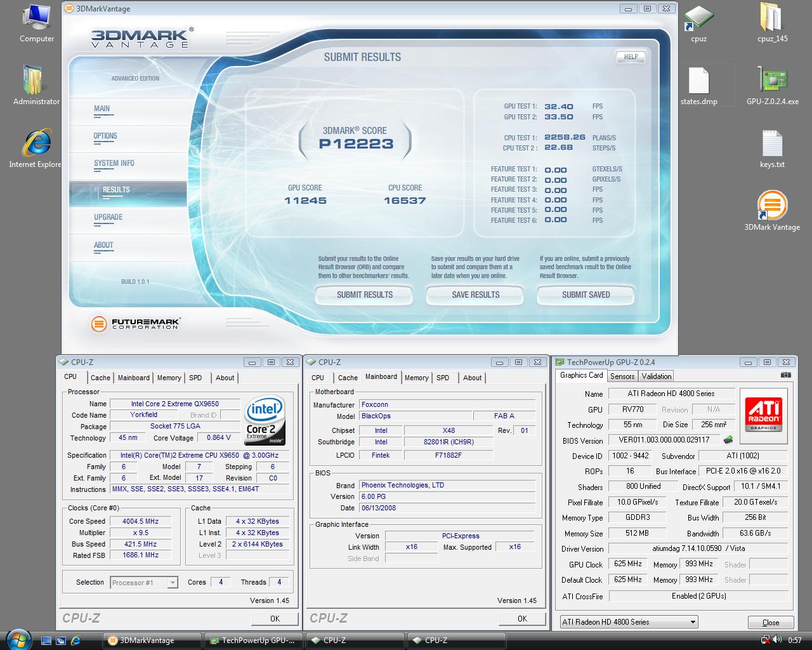This screenshot has height=650, width=812.
Task: Select the states.dmp file icon
Action: click(698, 86)
